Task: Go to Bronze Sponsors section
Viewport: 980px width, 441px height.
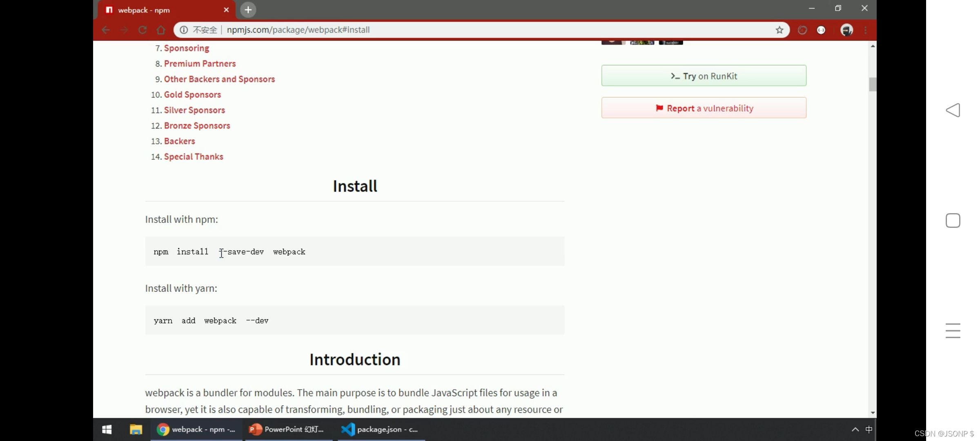Action: [197, 126]
